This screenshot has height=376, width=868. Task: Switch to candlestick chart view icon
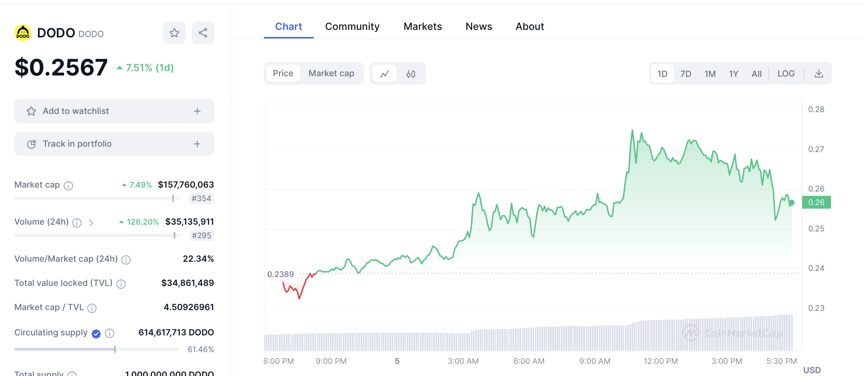pos(411,74)
